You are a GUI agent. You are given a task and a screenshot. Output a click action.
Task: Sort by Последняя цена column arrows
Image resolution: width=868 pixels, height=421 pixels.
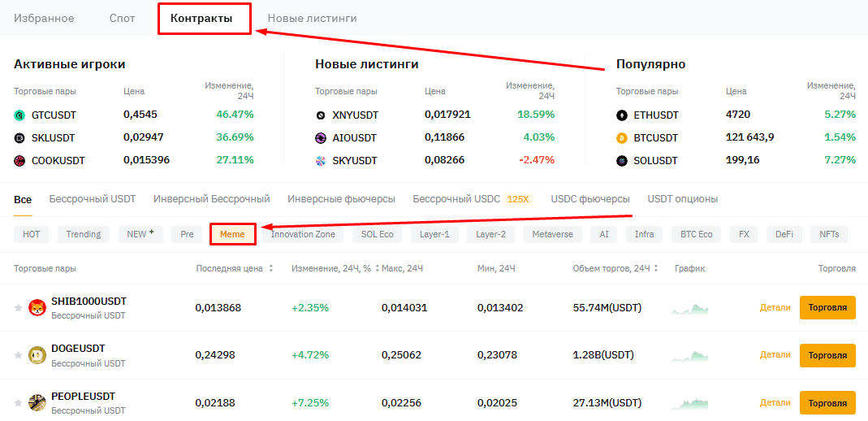[x=270, y=269]
